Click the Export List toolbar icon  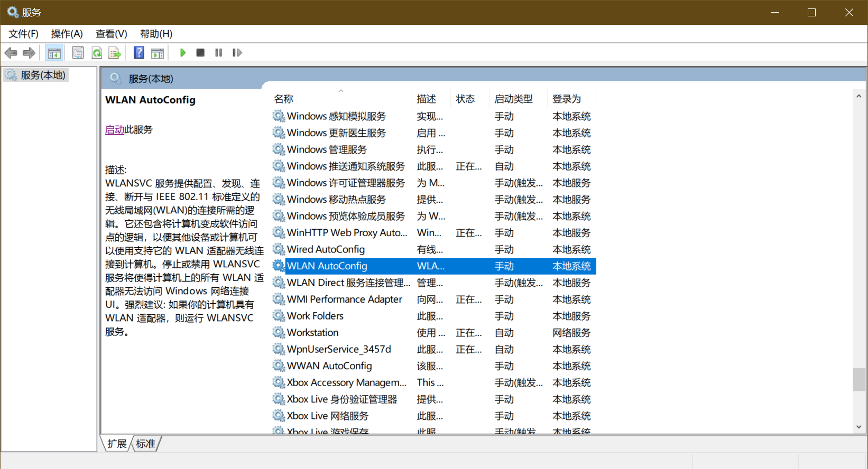click(115, 53)
